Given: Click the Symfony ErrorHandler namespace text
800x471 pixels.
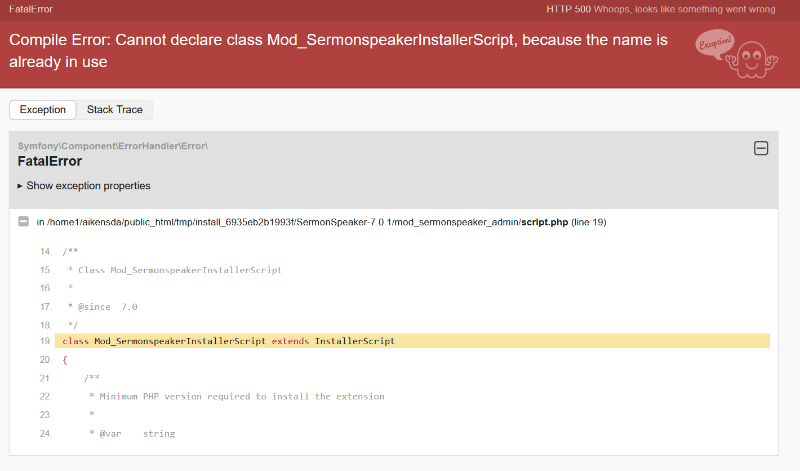Looking at the screenshot, I should 112,146.
